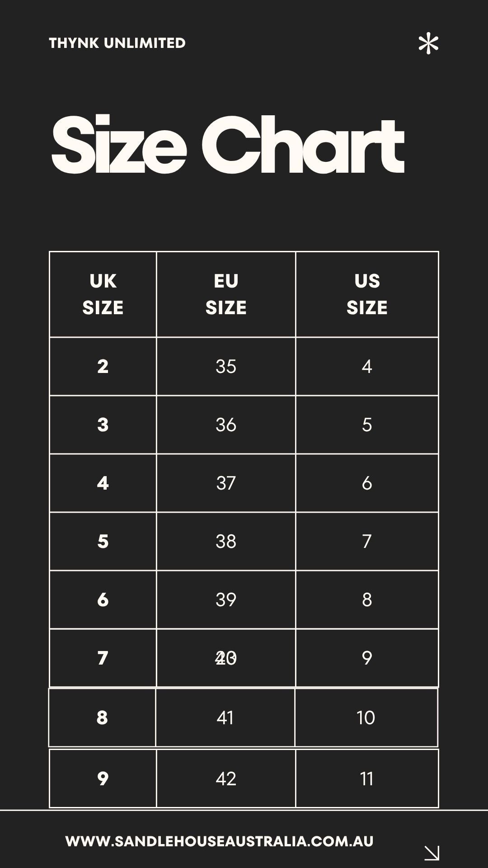488x868 pixels.
Task: Select the UK SIZE column header
Action: coord(103,294)
